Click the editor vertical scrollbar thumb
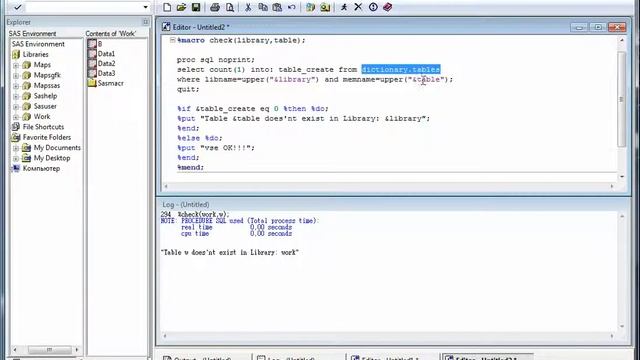The height and width of the screenshot is (360, 640). click(x=622, y=99)
